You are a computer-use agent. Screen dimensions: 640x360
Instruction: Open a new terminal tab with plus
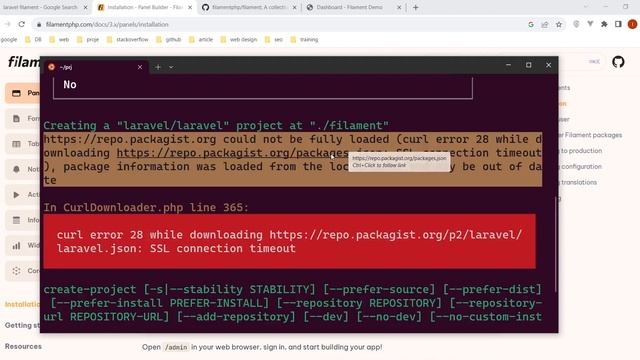(x=158, y=67)
